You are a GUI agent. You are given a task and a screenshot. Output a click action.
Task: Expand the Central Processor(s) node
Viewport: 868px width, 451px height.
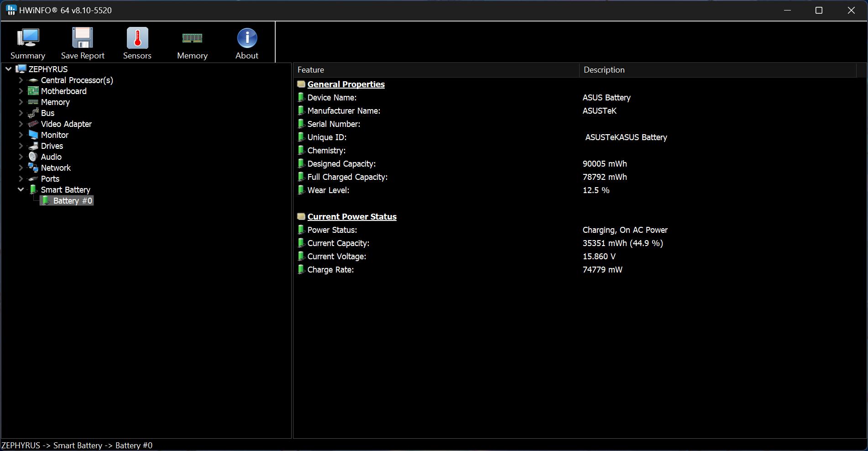21,80
